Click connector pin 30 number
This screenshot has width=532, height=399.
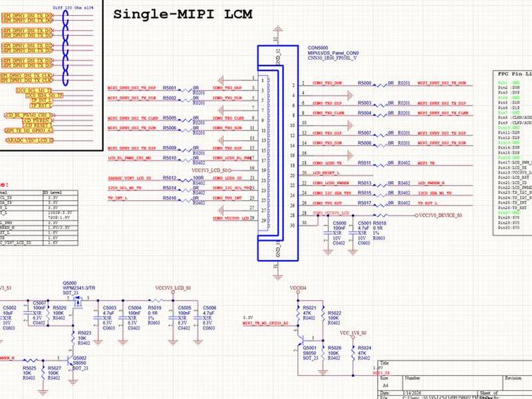pyautogui.click(x=293, y=225)
